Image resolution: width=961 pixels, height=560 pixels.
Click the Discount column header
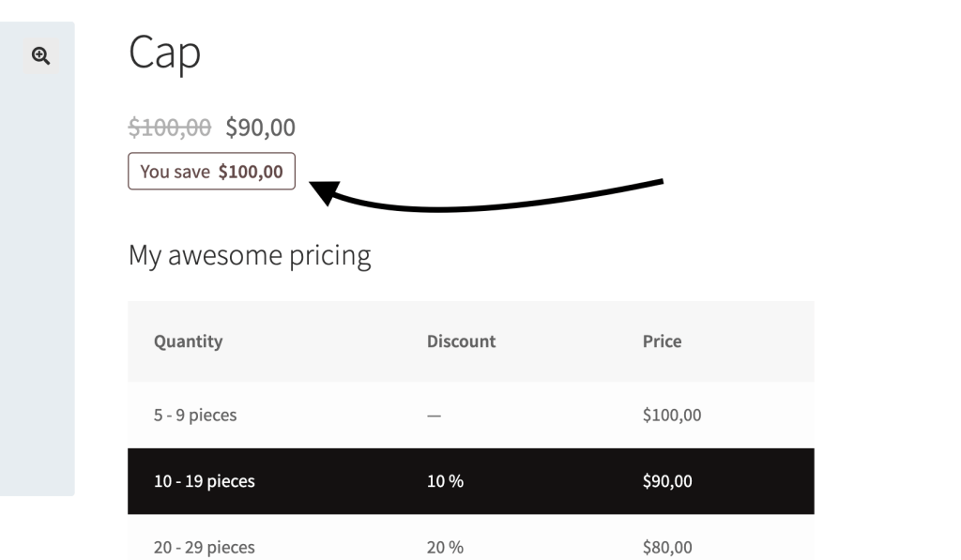[x=461, y=341]
